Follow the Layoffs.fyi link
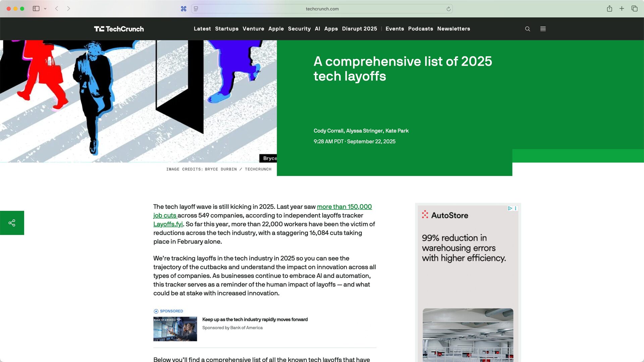This screenshot has height=362, width=644. pyautogui.click(x=168, y=224)
